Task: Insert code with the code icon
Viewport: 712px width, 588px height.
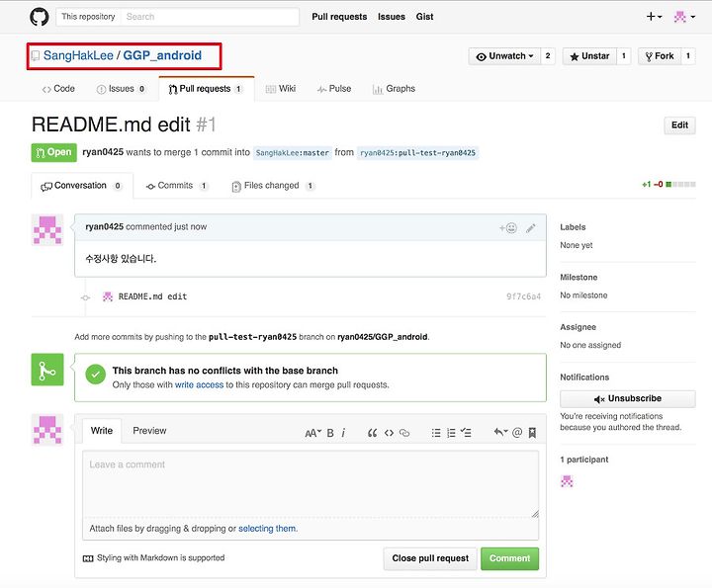Action: point(389,433)
